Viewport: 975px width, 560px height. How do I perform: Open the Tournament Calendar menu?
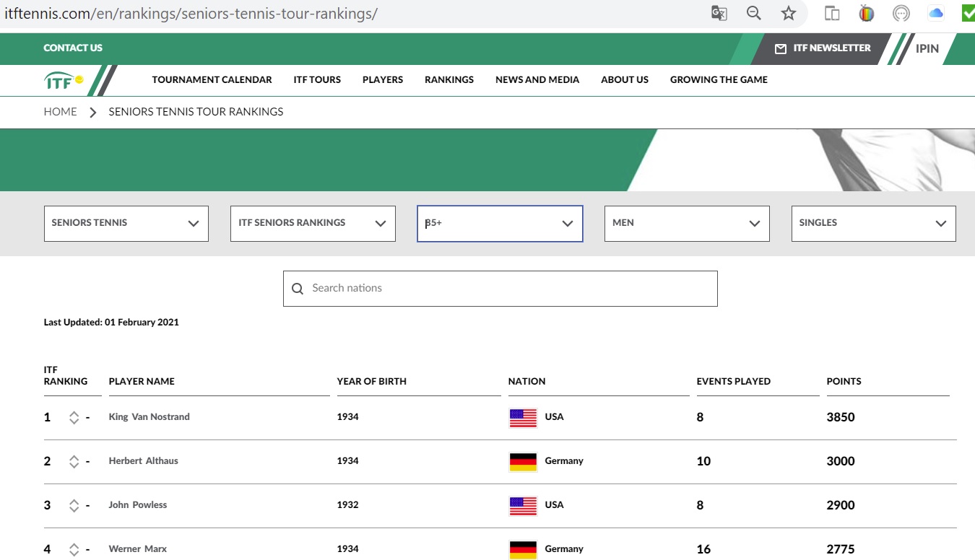[212, 80]
